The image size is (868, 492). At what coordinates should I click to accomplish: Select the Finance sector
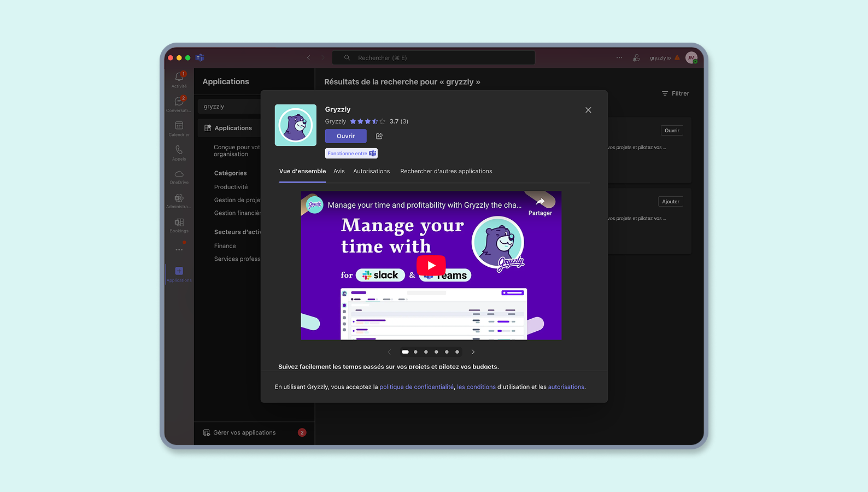pyautogui.click(x=225, y=246)
